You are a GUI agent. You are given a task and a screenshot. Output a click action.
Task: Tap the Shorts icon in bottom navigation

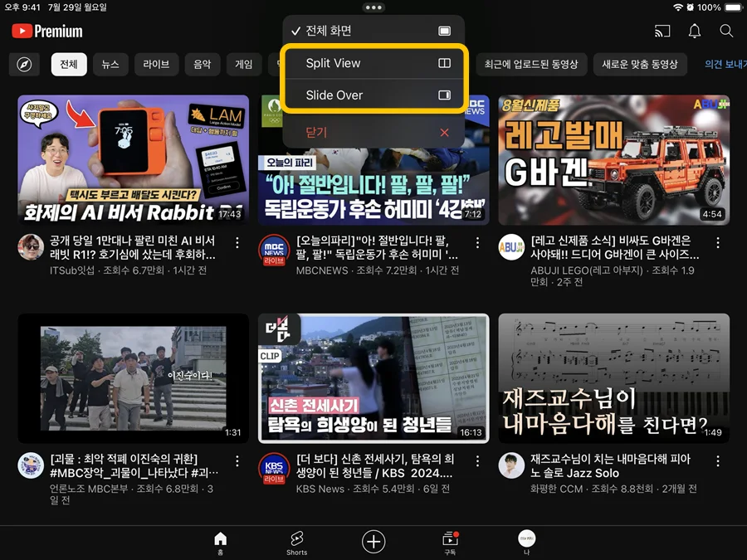coord(296,541)
